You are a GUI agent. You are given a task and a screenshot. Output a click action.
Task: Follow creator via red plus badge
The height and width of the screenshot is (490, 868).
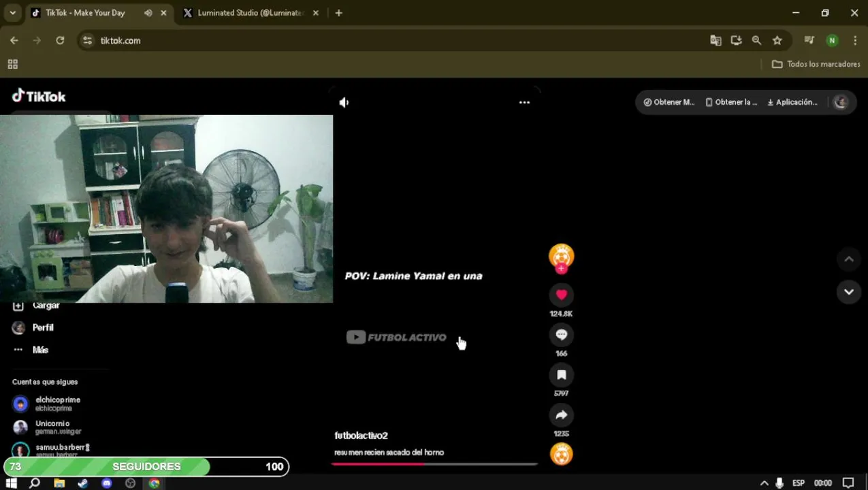(x=561, y=269)
